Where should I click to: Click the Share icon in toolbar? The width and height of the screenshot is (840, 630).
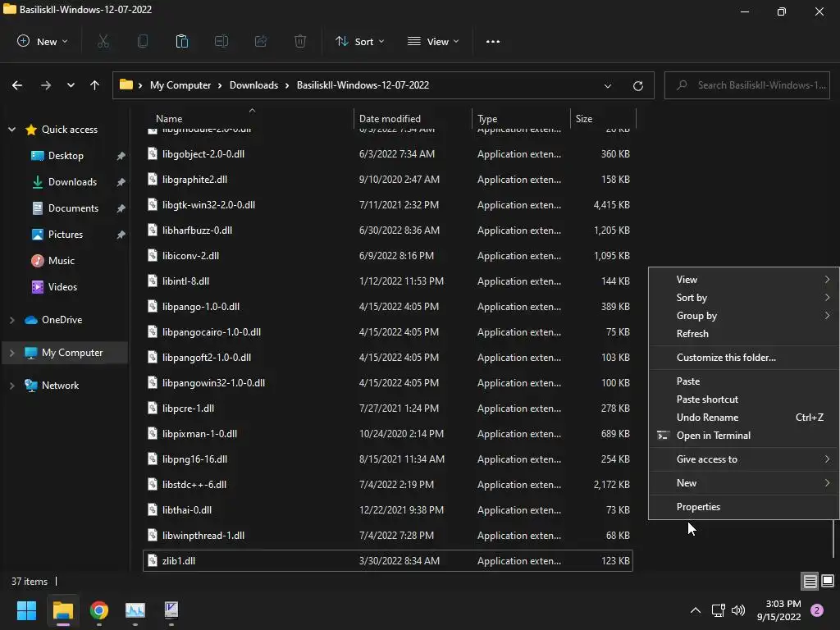[261, 41]
